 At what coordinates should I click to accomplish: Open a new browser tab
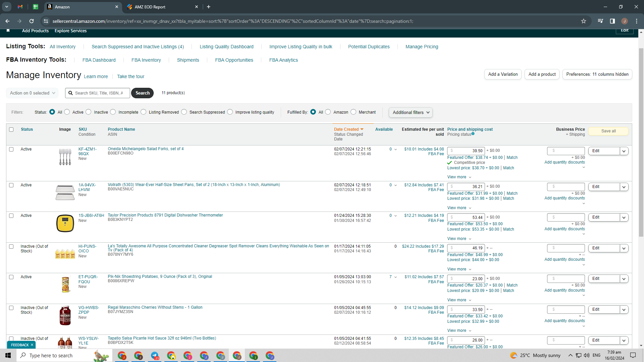(x=209, y=7)
